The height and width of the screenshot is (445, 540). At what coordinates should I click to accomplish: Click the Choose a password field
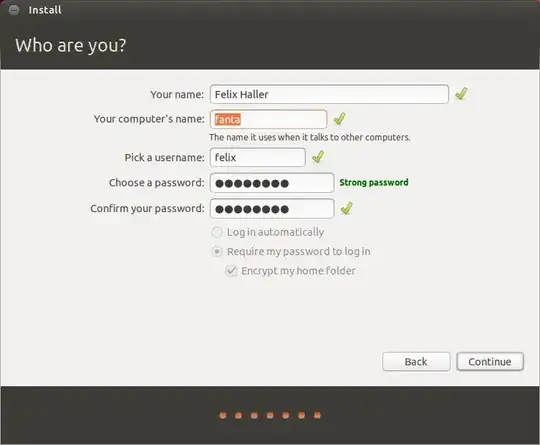272,183
